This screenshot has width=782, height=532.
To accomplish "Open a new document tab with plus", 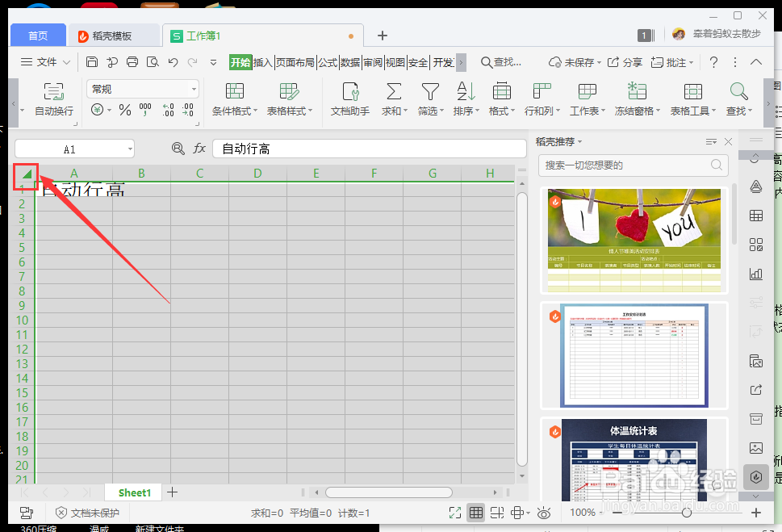I will (382, 36).
